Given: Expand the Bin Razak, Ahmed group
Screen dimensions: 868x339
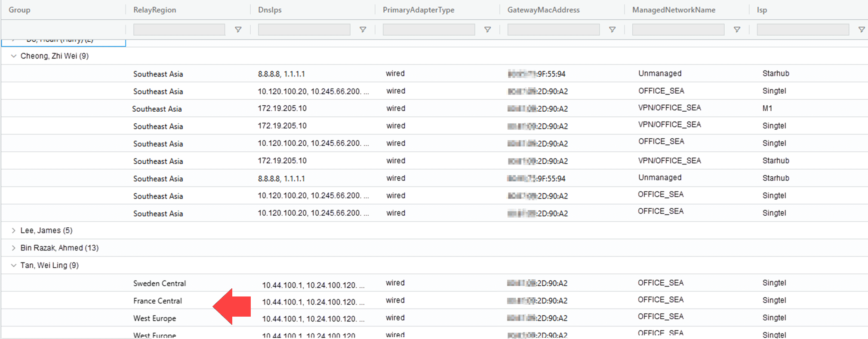Looking at the screenshot, I should [14, 248].
